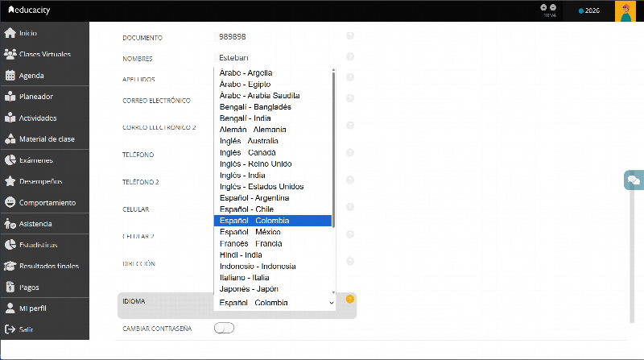Select Inglés - Canadá option

click(x=273, y=152)
